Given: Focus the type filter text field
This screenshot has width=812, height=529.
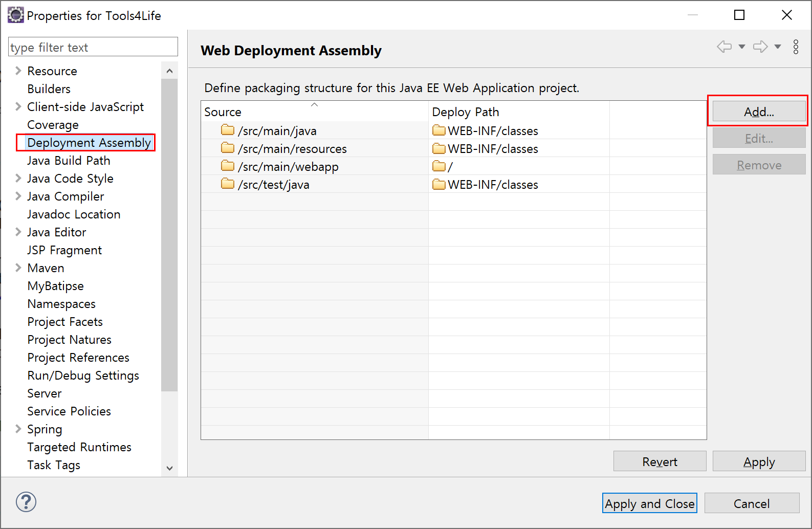Looking at the screenshot, I should coord(93,47).
